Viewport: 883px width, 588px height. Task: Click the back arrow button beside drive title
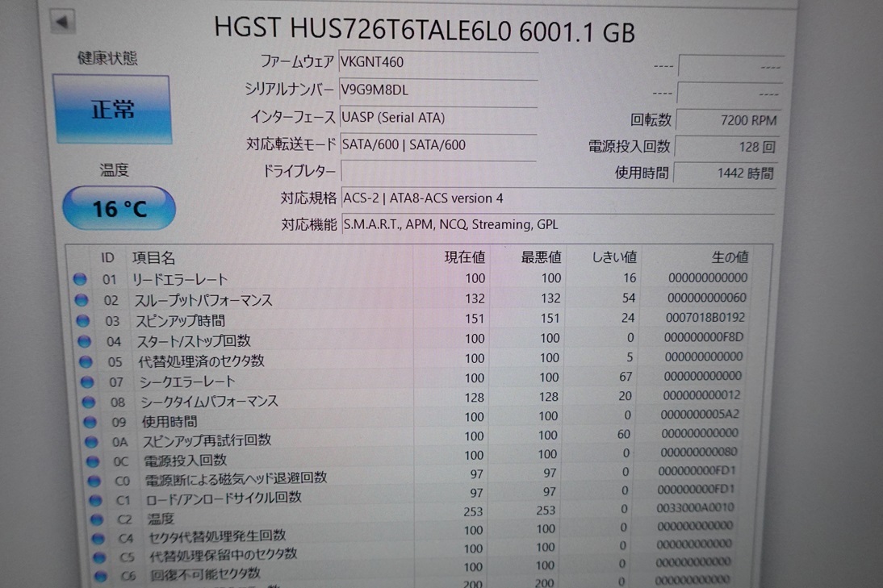[x=62, y=23]
